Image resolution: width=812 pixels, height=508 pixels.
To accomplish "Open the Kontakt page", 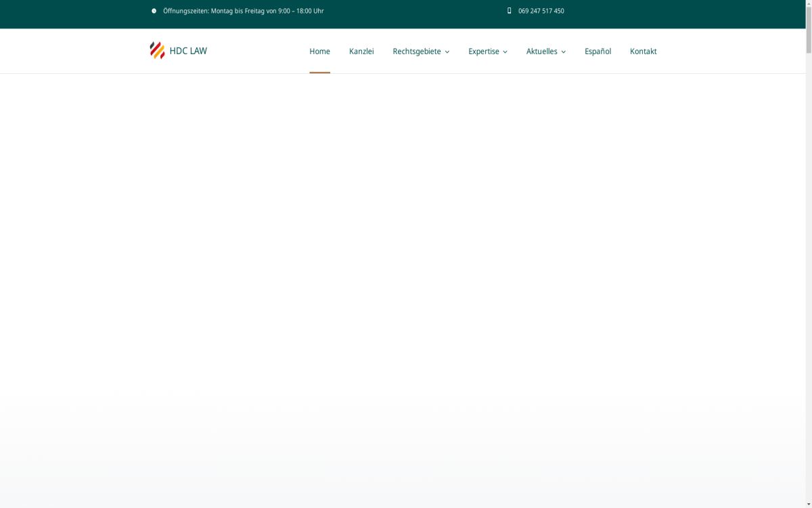I will tap(643, 51).
